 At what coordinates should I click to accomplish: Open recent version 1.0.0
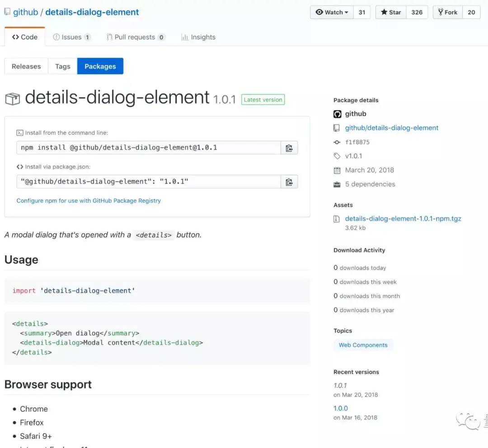click(x=341, y=408)
